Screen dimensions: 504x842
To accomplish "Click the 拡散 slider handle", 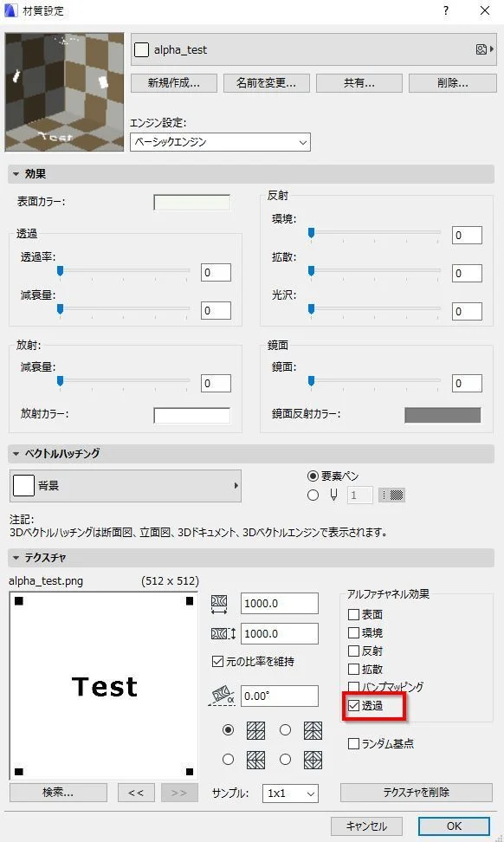I will 311,271.
